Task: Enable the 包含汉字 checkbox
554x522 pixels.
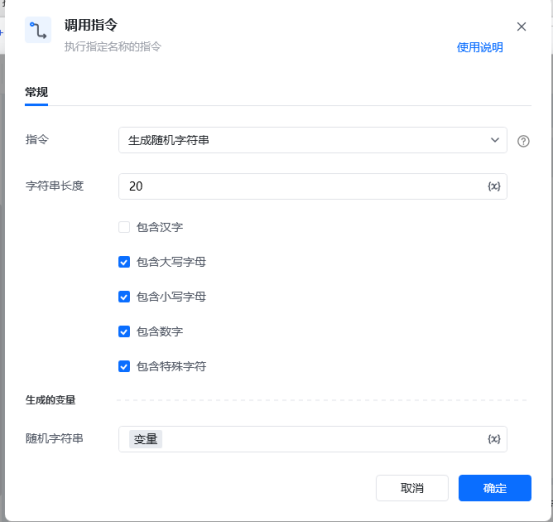Action: 124,227
